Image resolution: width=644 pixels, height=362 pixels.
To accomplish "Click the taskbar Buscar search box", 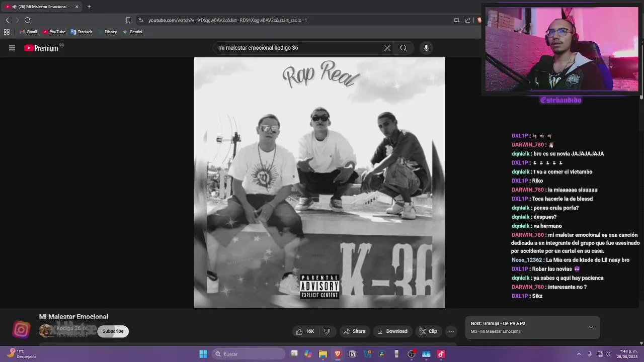I will tap(249, 354).
